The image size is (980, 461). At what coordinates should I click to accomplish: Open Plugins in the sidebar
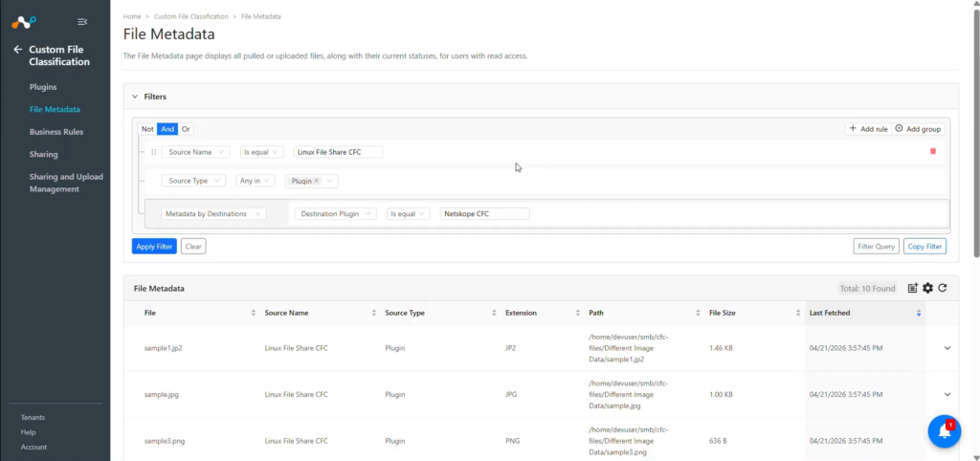(x=43, y=87)
